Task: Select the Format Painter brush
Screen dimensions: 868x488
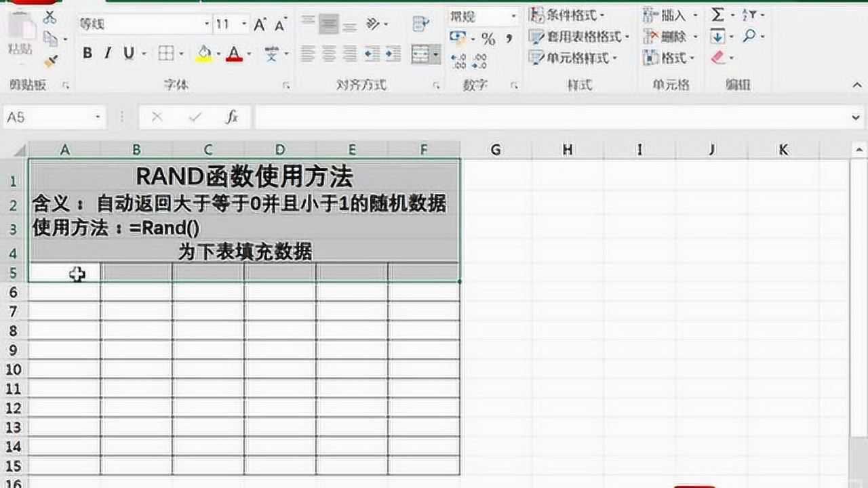Action: tap(51, 61)
